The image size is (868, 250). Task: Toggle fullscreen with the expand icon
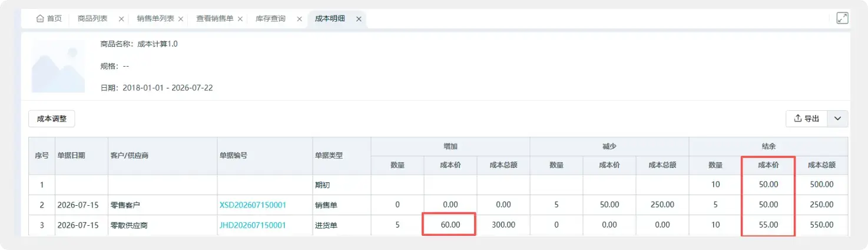tap(843, 18)
